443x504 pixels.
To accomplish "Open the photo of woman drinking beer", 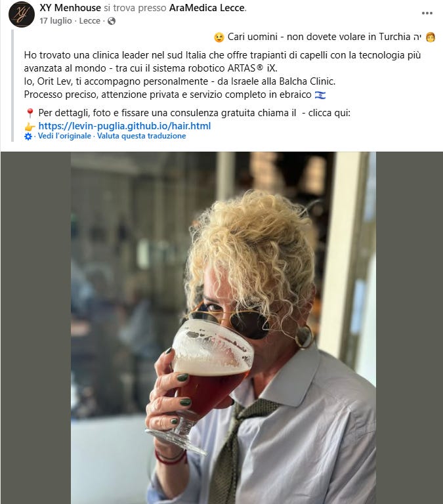I will (x=223, y=328).
